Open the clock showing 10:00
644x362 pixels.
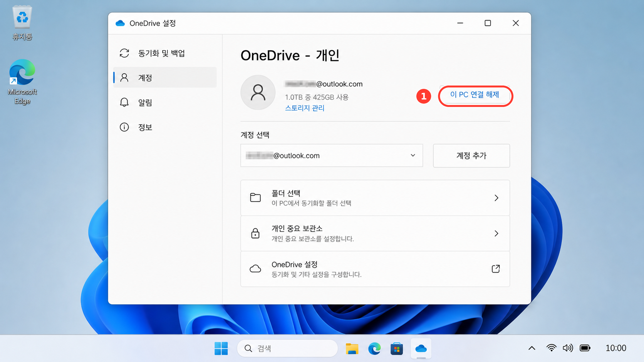click(616, 348)
